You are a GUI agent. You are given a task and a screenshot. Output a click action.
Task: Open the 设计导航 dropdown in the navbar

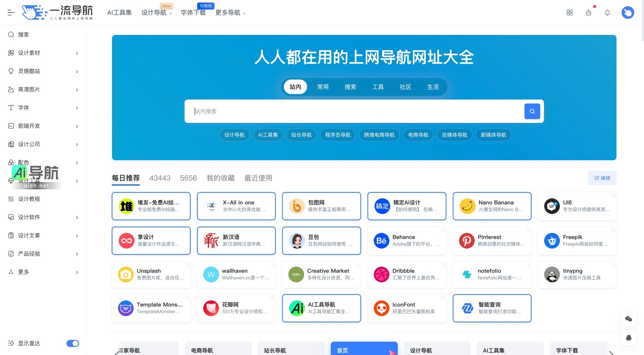156,13
